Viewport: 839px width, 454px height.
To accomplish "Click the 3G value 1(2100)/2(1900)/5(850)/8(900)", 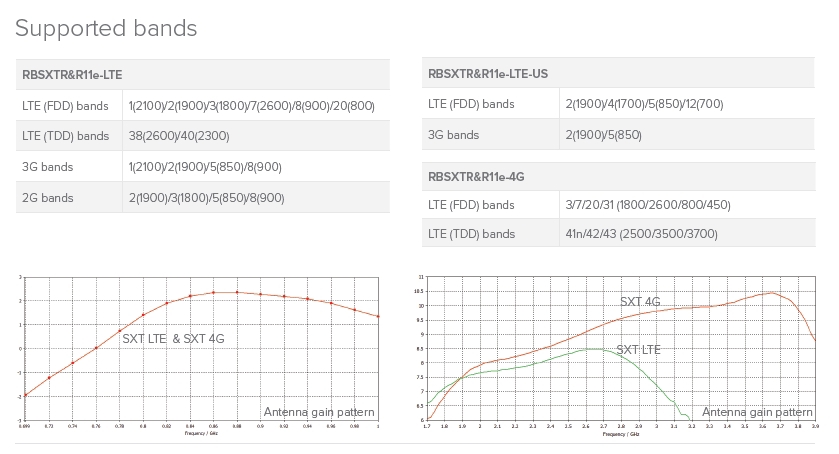I will point(205,167).
